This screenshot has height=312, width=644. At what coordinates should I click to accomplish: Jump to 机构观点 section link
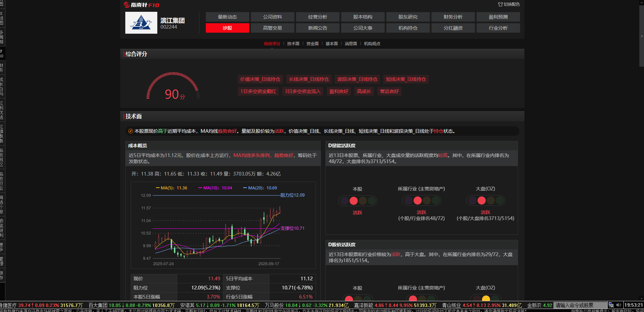click(372, 44)
